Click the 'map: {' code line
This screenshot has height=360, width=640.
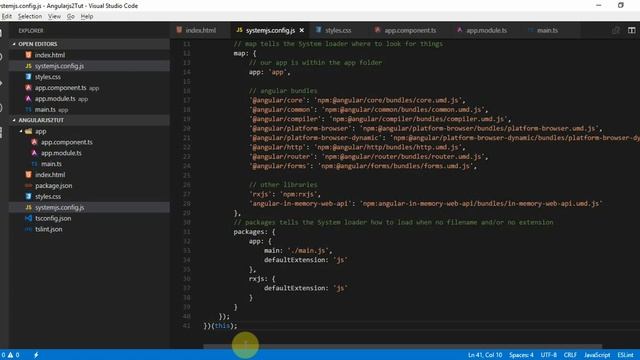point(245,53)
